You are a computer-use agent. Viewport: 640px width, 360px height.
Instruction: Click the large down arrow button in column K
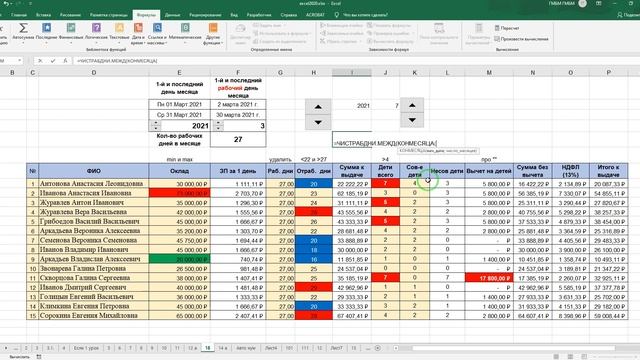[412, 120]
